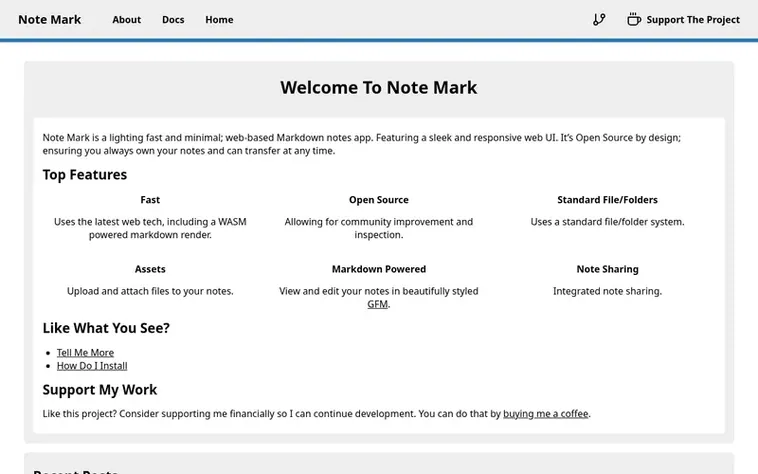Click the Top Features heading

[x=85, y=175]
